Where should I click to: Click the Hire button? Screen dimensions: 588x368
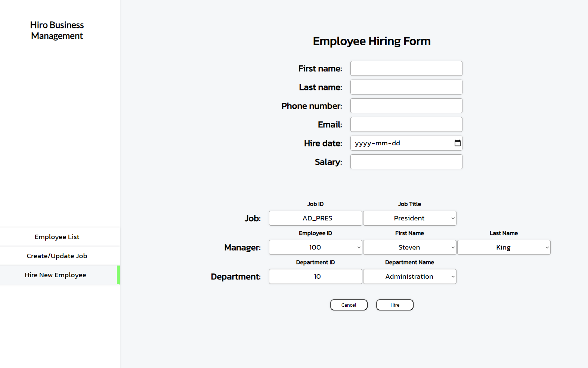394,305
